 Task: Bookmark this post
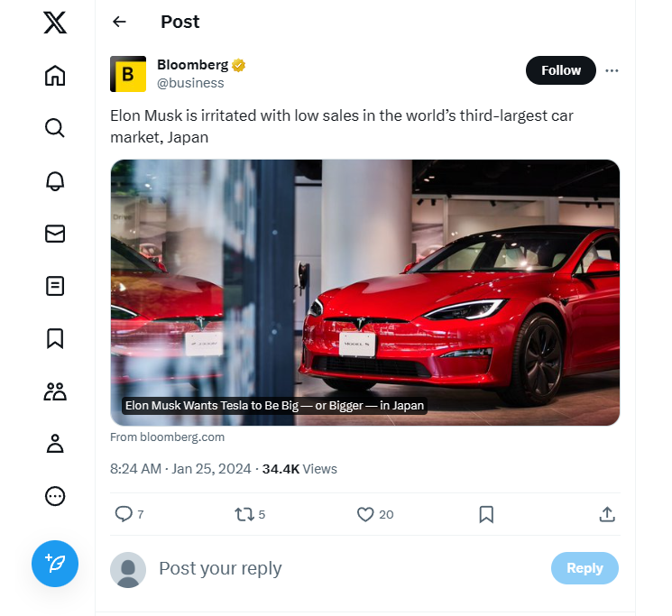point(486,514)
